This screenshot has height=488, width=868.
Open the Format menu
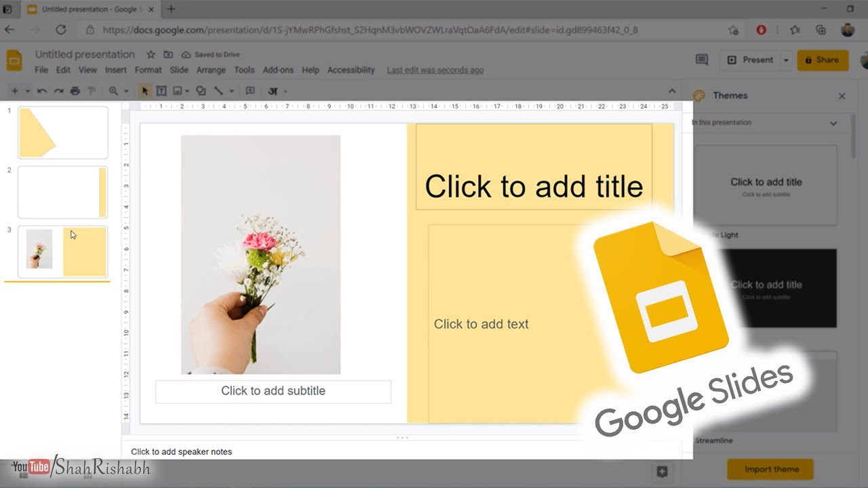point(148,70)
